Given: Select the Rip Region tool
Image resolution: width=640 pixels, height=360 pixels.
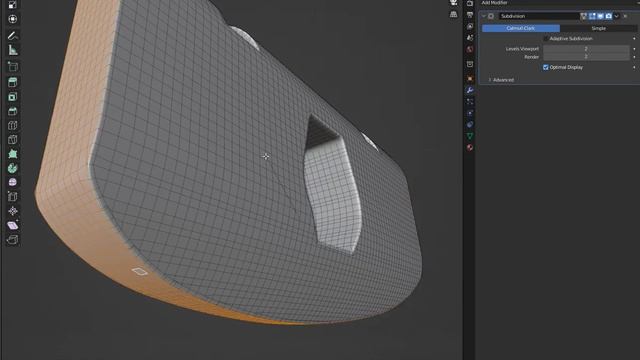Looking at the screenshot, I should click(13, 239).
